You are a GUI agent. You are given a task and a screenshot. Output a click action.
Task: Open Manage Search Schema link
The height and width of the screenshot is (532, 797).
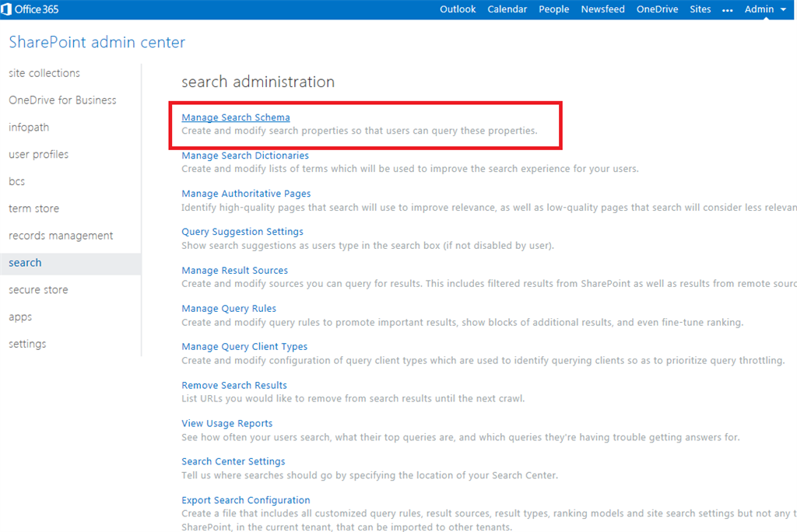[x=236, y=117]
